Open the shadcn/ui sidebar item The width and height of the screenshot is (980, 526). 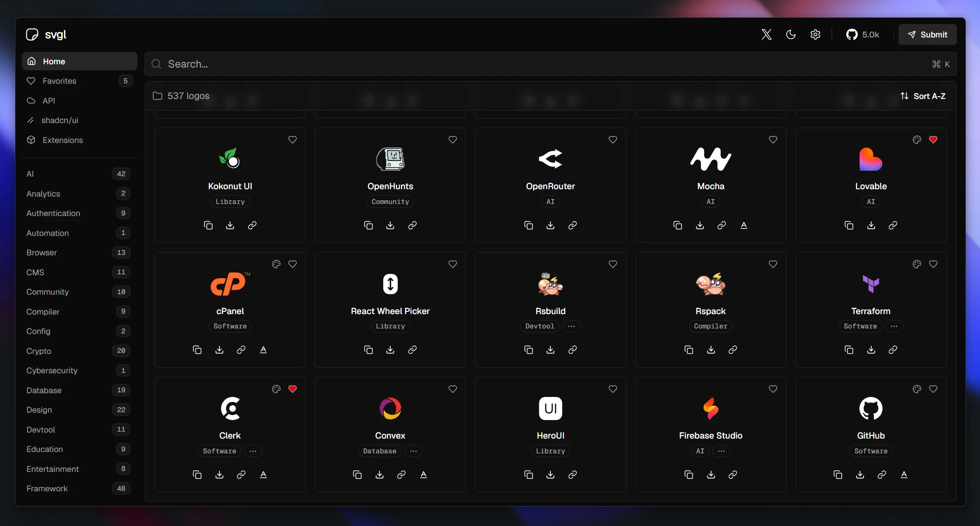pos(80,120)
